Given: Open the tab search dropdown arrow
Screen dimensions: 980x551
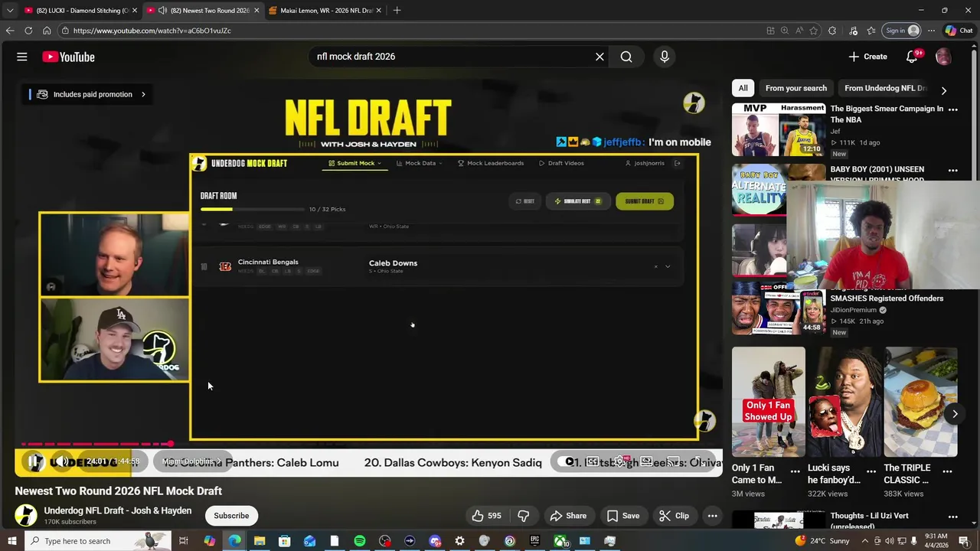Looking at the screenshot, I should pos(9,10).
